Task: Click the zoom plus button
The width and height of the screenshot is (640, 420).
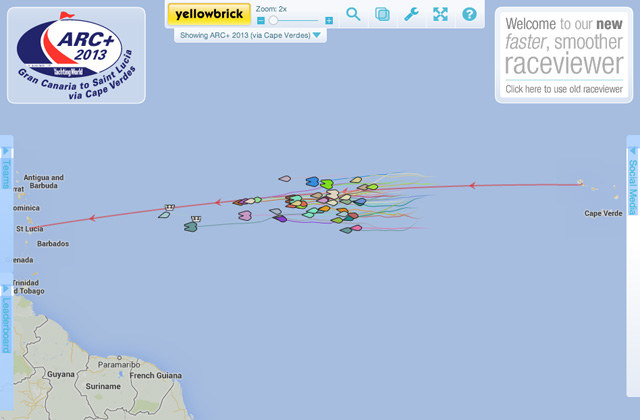Action: pos(329,20)
